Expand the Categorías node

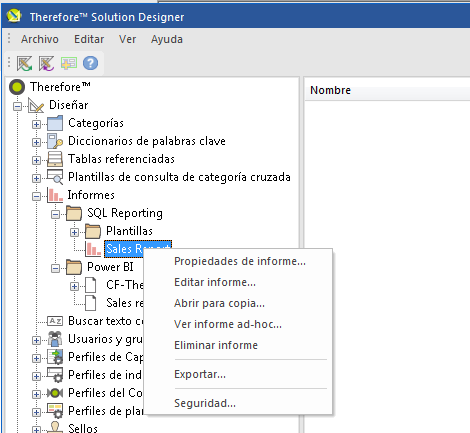[36, 124]
